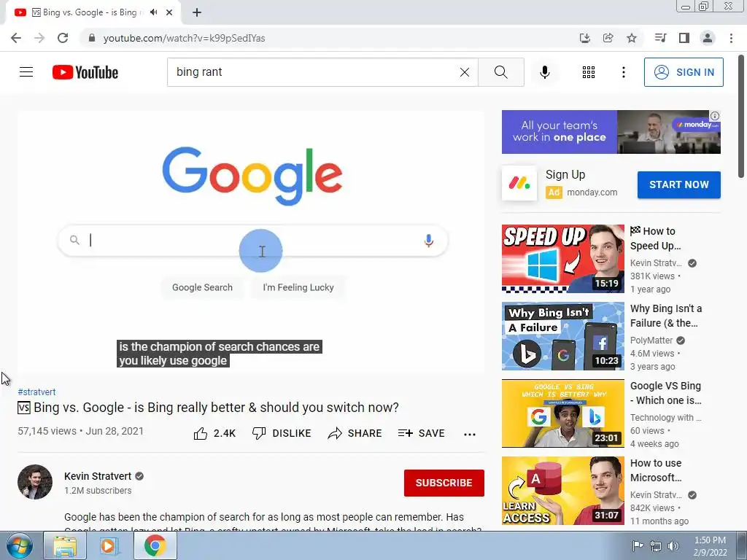This screenshot has width=747, height=560.
Task: Reload the page with refresh icon
Action: coord(63,38)
